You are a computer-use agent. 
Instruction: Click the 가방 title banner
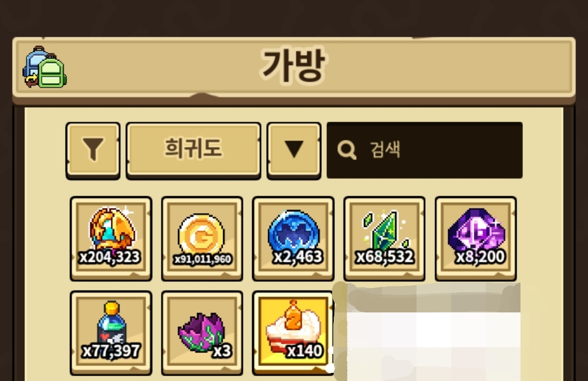293,67
